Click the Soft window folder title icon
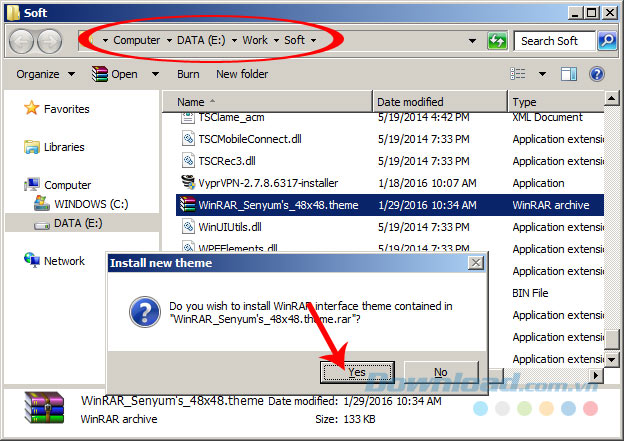The image size is (624, 441). tap(13, 13)
